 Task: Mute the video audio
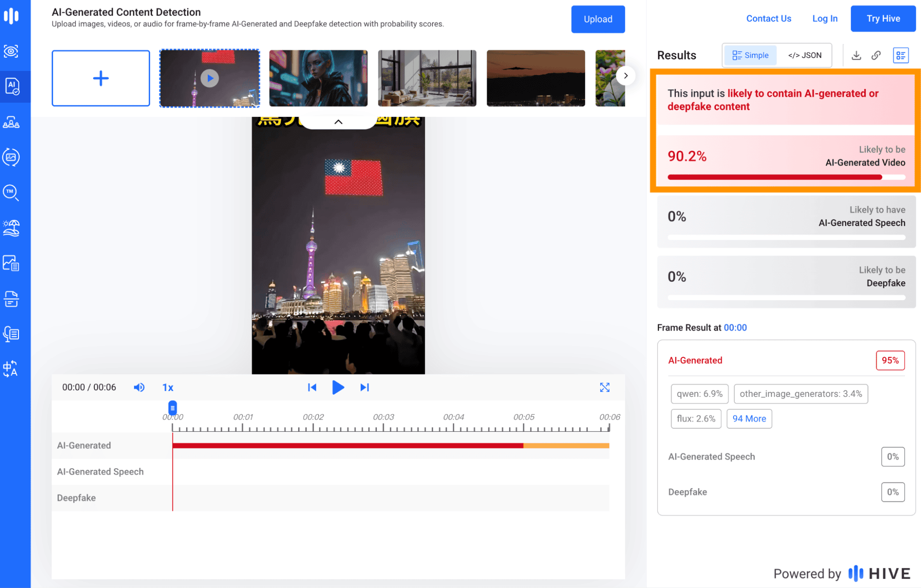[x=139, y=387]
